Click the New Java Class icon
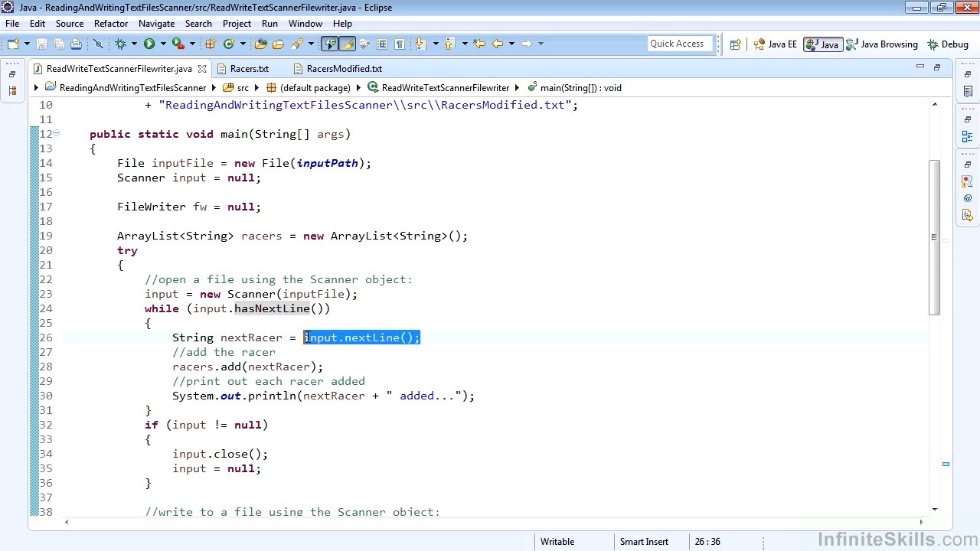Image resolution: width=980 pixels, height=551 pixels. tap(228, 44)
